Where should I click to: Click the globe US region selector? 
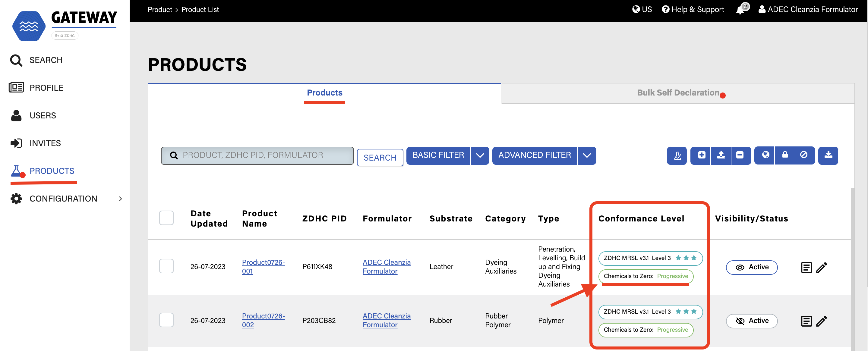(642, 9)
